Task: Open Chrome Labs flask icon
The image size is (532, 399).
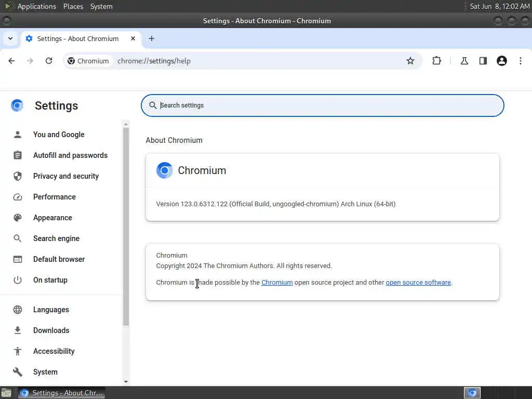Action: coord(464,61)
